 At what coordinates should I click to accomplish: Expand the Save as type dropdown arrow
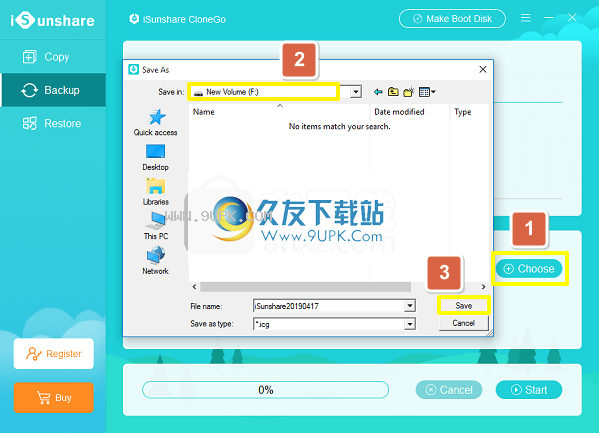[410, 324]
